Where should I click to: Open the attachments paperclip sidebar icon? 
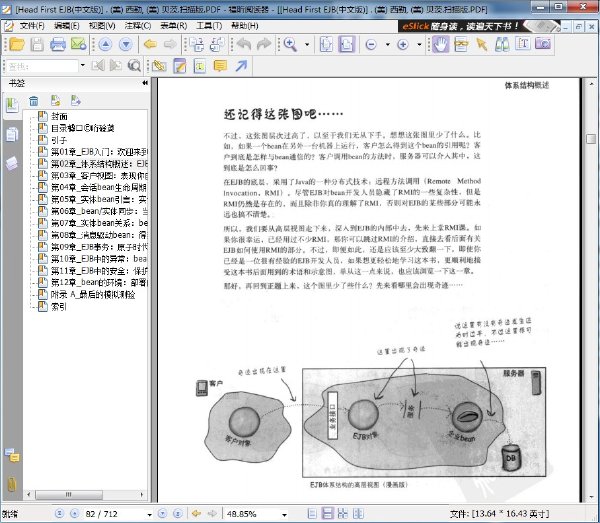12,484
